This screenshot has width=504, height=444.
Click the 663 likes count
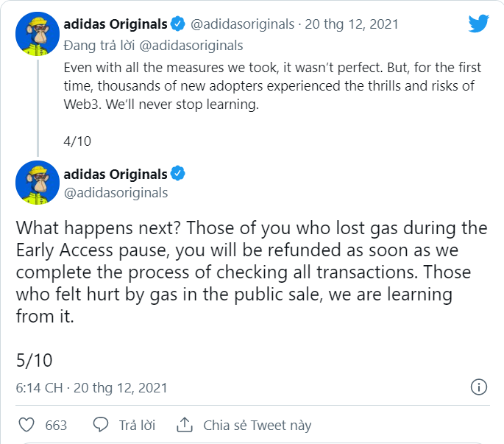click(56, 425)
